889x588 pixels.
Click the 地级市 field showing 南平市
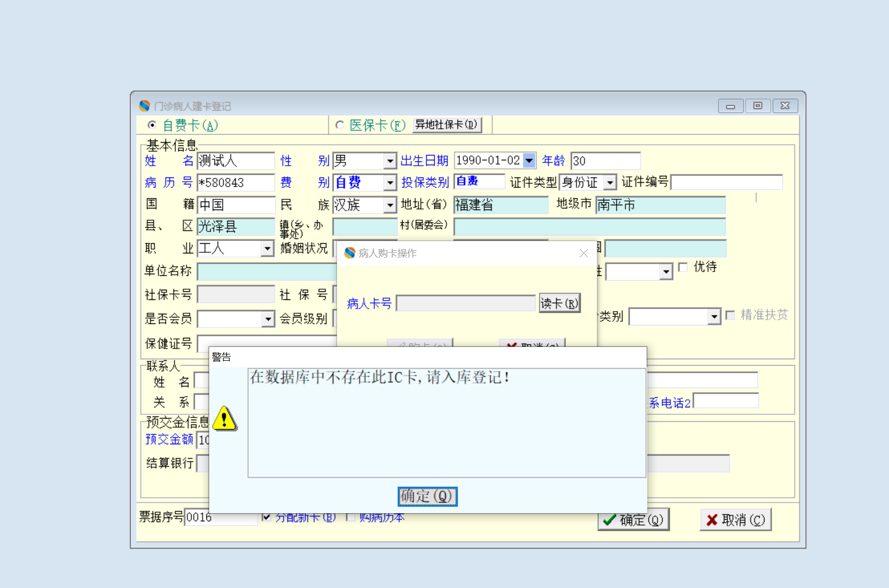tap(661, 205)
